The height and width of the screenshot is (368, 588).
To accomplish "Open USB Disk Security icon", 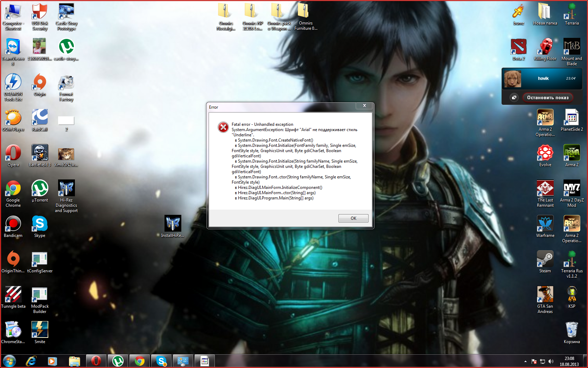I will pyautogui.click(x=40, y=17).
